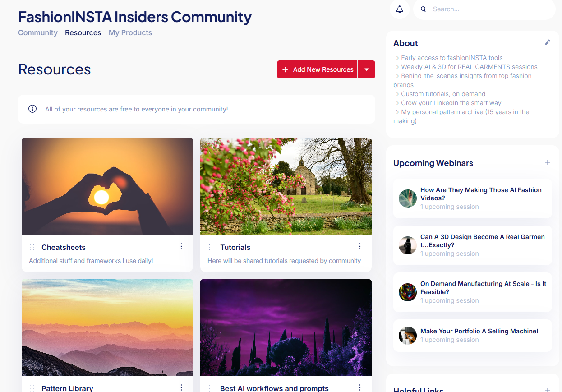The width and height of the screenshot is (562, 392).
Task: Click the Add New Resources button
Action: [317, 69]
